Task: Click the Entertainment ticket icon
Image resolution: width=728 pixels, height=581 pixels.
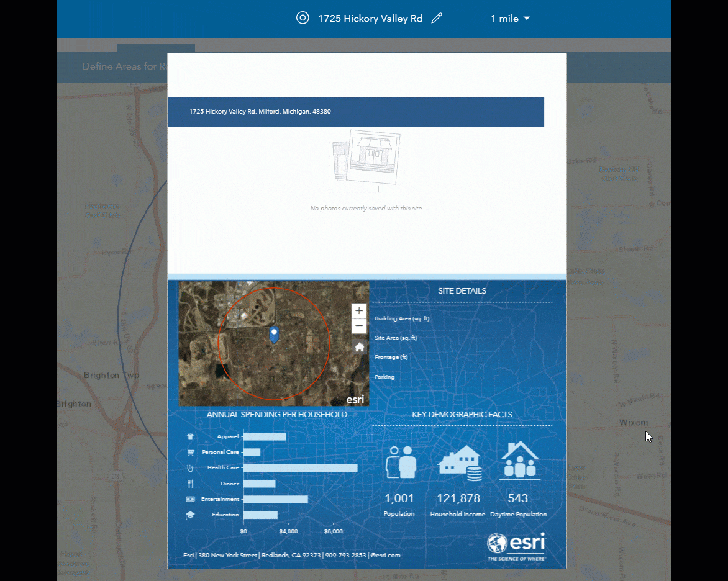Action: pyautogui.click(x=191, y=499)
